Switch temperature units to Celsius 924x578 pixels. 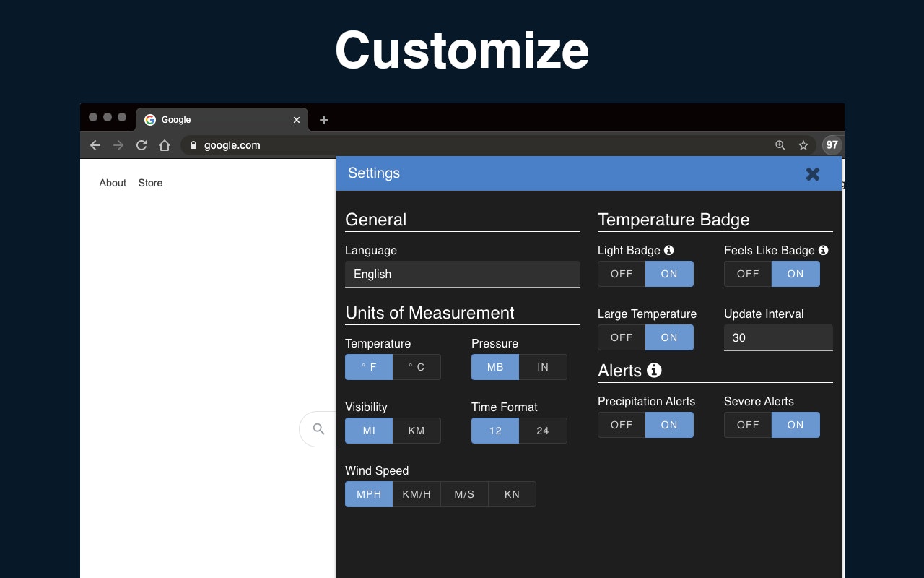pos(417,367)
